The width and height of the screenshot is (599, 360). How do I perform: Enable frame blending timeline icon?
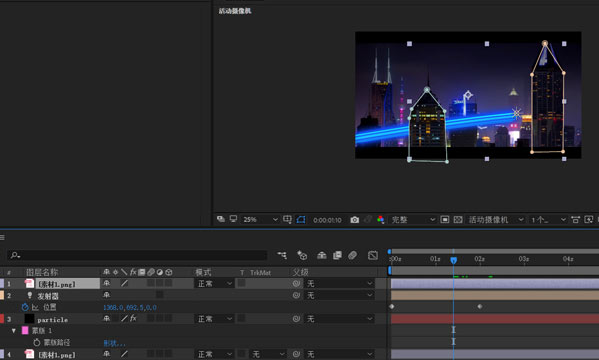pos(337,255)
